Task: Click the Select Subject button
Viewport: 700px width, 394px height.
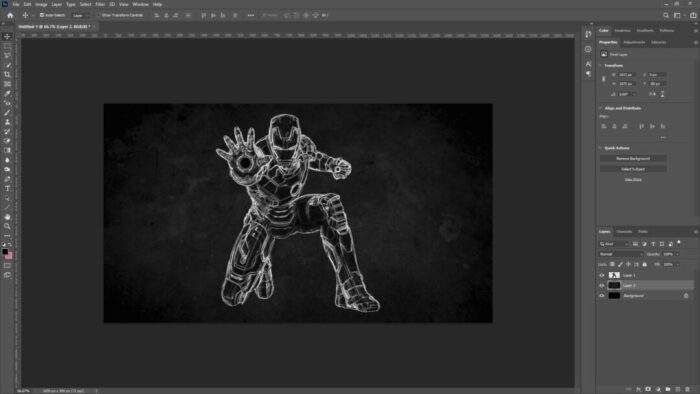Action: click(633, 169)
